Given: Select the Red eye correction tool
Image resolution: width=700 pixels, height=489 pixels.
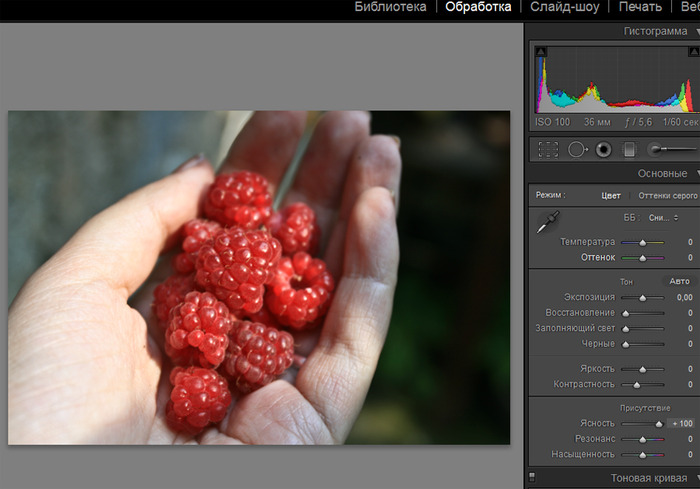Looking at the screenshot, I should [x=604, y=150].
